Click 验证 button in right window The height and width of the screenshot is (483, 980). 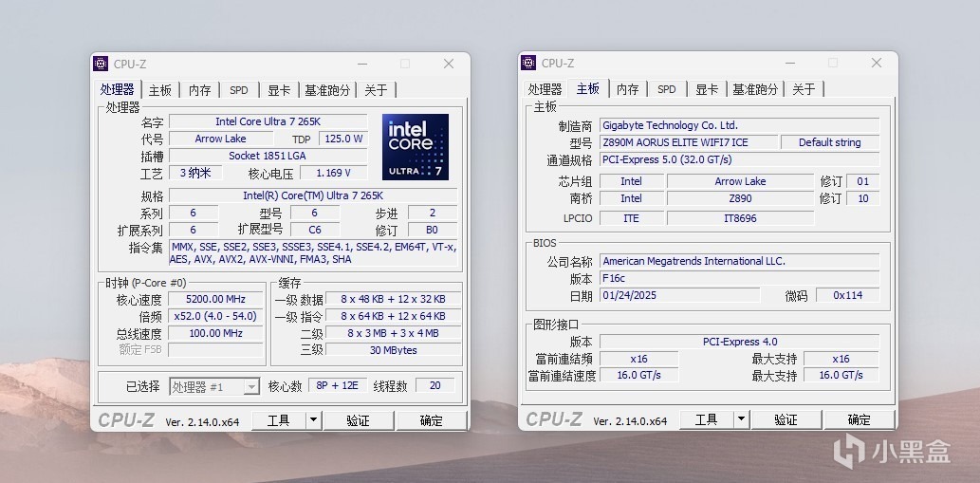tap(786, 419)
